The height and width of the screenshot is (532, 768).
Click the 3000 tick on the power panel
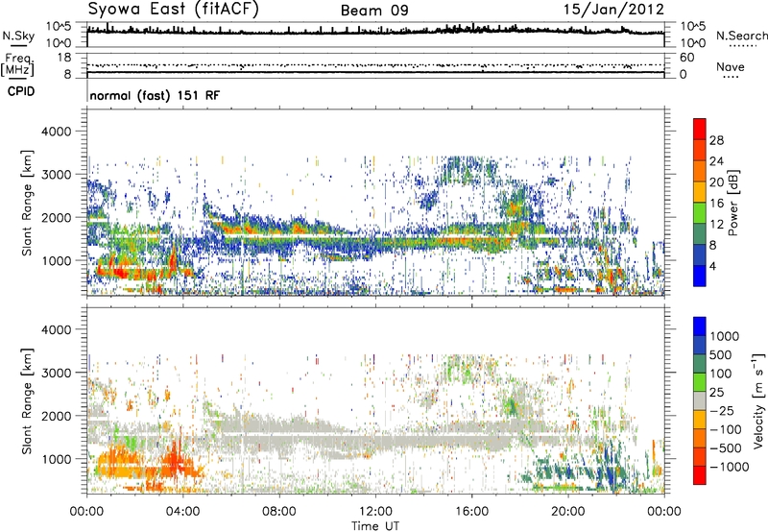click(x=56, y=175)
